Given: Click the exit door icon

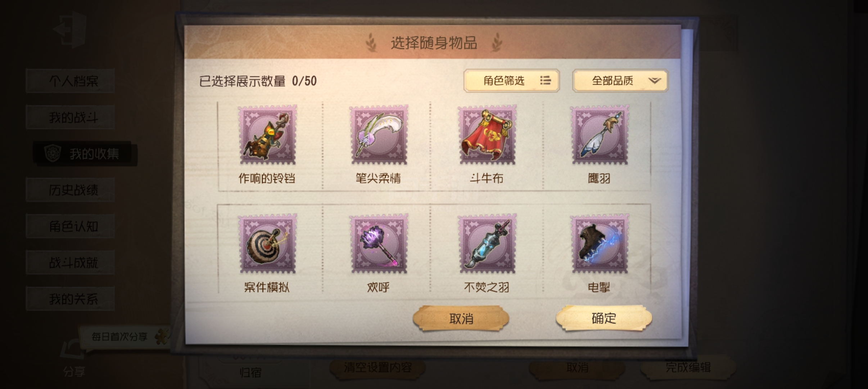Looking at the screenshot, I should (70, 30).
